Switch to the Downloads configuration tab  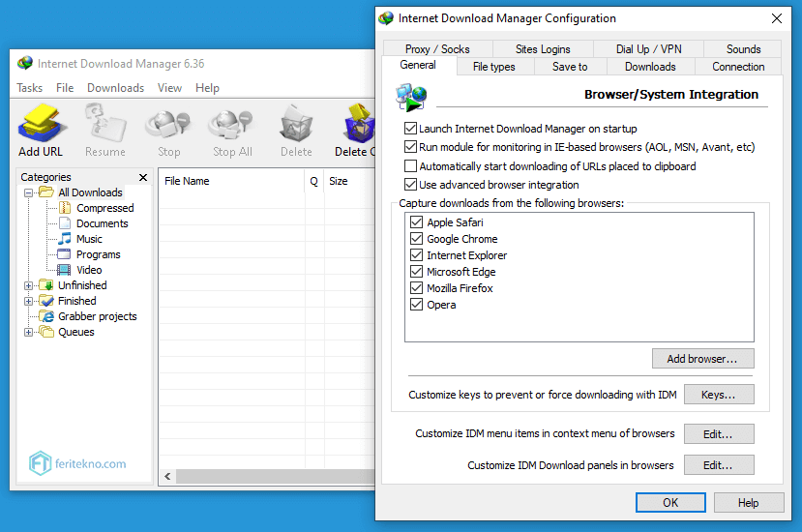point(650,67)
